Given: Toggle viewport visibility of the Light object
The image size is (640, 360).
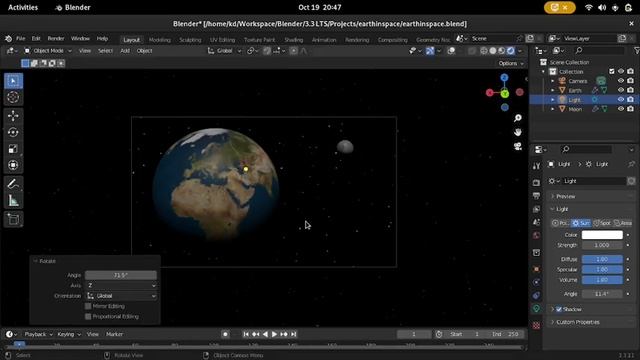Looking at the screenshot, I should [621, 100].
